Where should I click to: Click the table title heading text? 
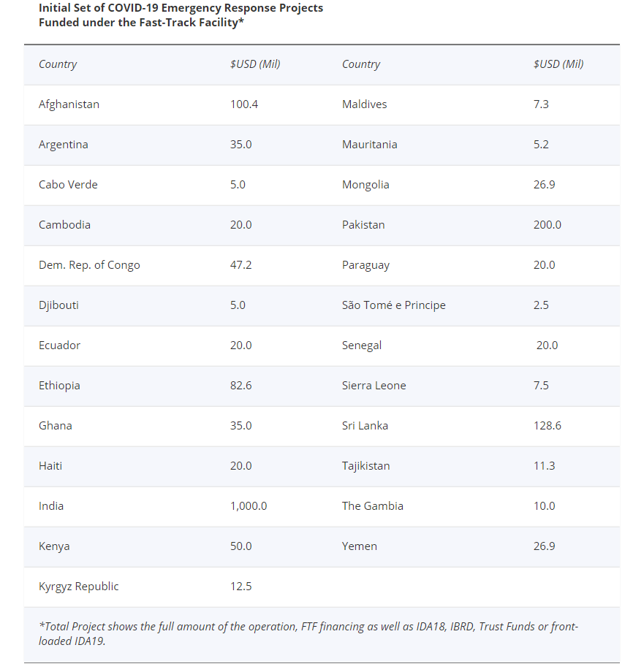pyautogui.click(x=181, y=15)
